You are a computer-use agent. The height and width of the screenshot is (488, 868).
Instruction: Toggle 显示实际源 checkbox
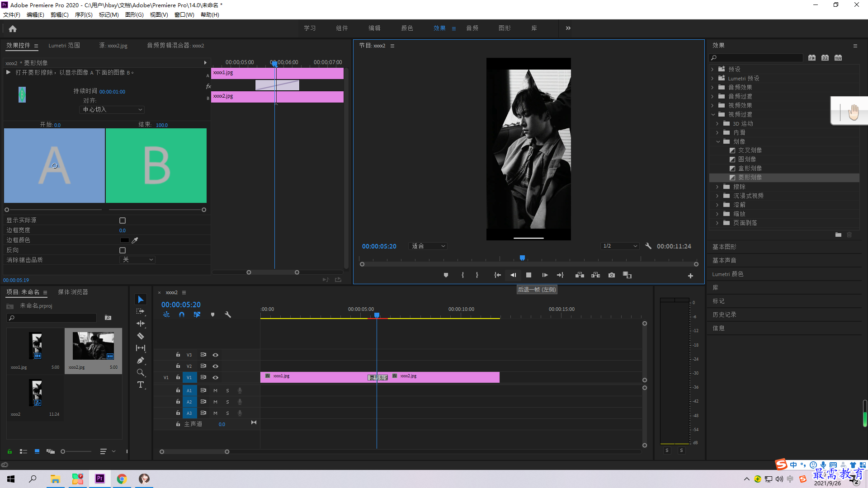123,221
